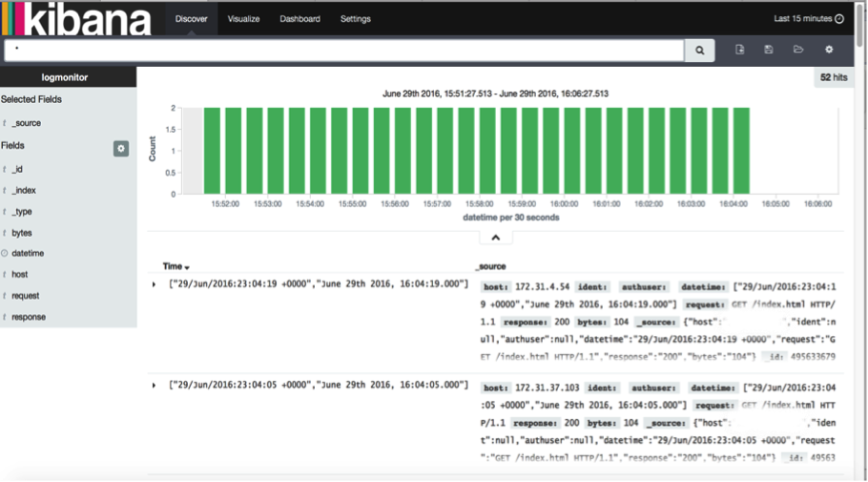
Task: Open the gear icon in the search toolbar
Action: pyautogui.click(x=829, y=50)
